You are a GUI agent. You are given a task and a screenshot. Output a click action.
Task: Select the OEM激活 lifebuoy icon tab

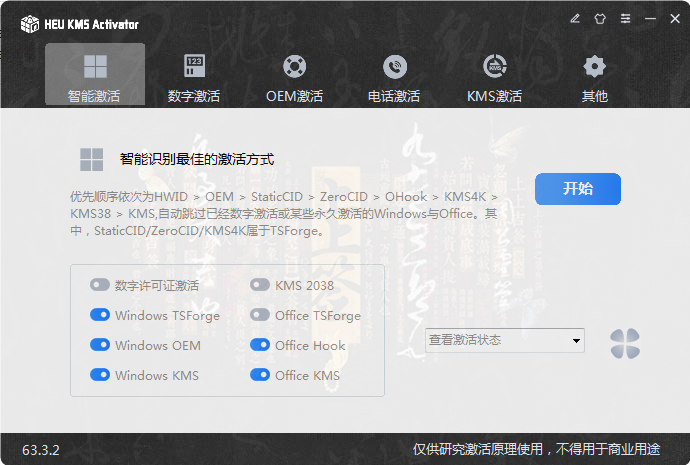point(294,77)
